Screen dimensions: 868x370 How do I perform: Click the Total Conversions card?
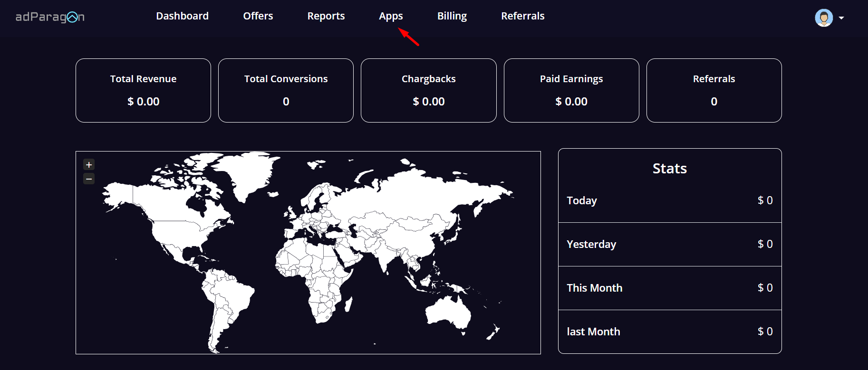tap(286, 90)
